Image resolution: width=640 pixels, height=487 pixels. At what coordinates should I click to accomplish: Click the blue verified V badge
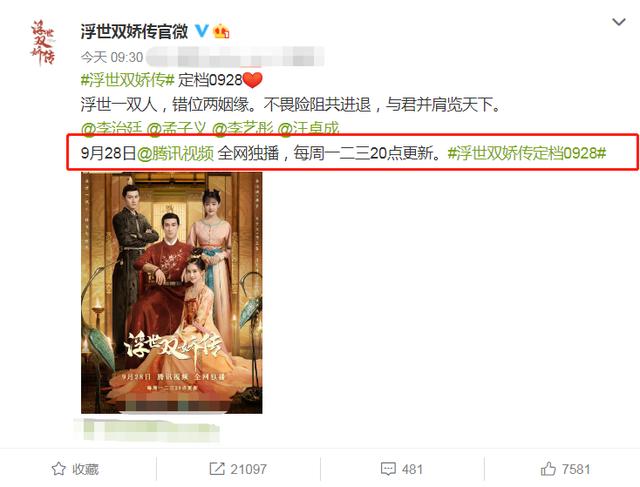tap(201, 31)
